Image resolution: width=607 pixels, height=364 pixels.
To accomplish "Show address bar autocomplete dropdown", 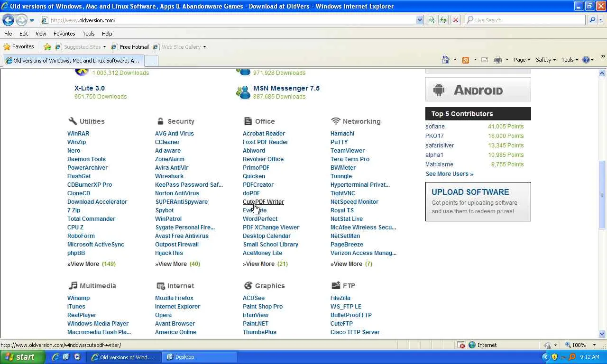I will pos(420,20).
